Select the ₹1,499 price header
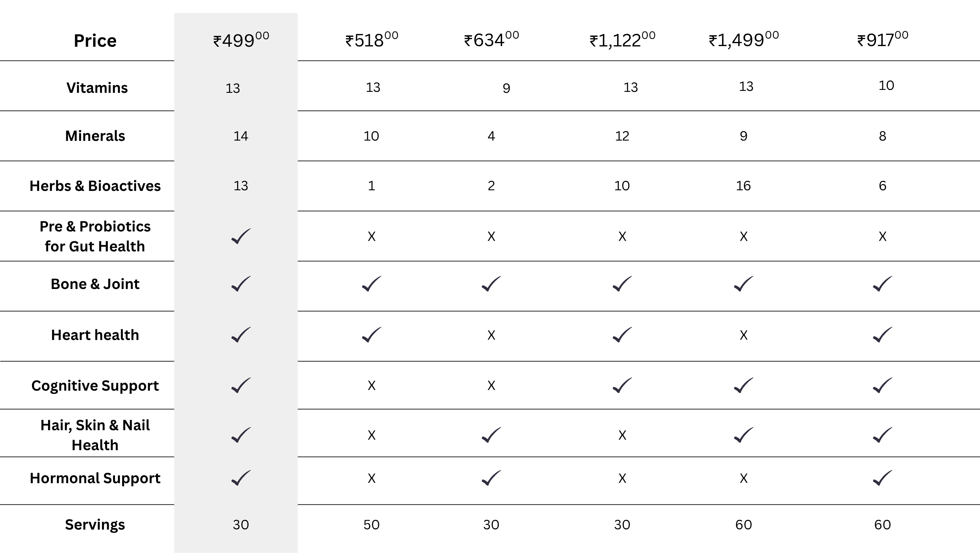The height and width of the screenshot is (560, 980). point(743,40)
